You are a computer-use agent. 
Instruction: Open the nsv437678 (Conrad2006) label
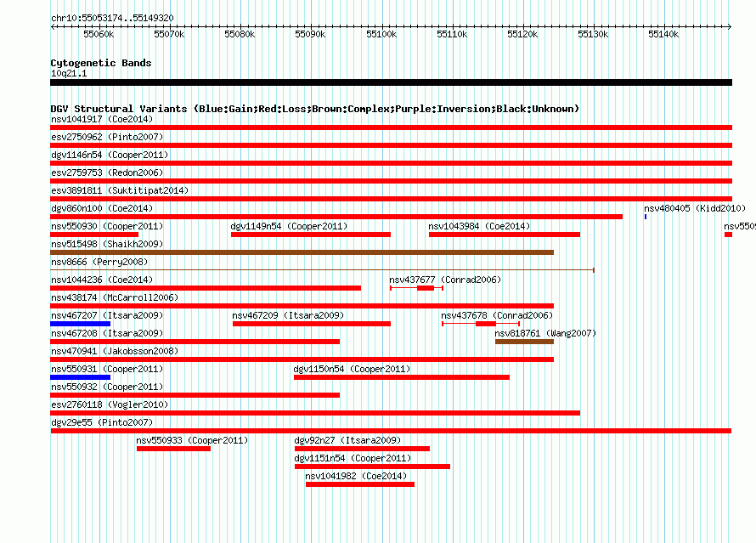[497, 315]
